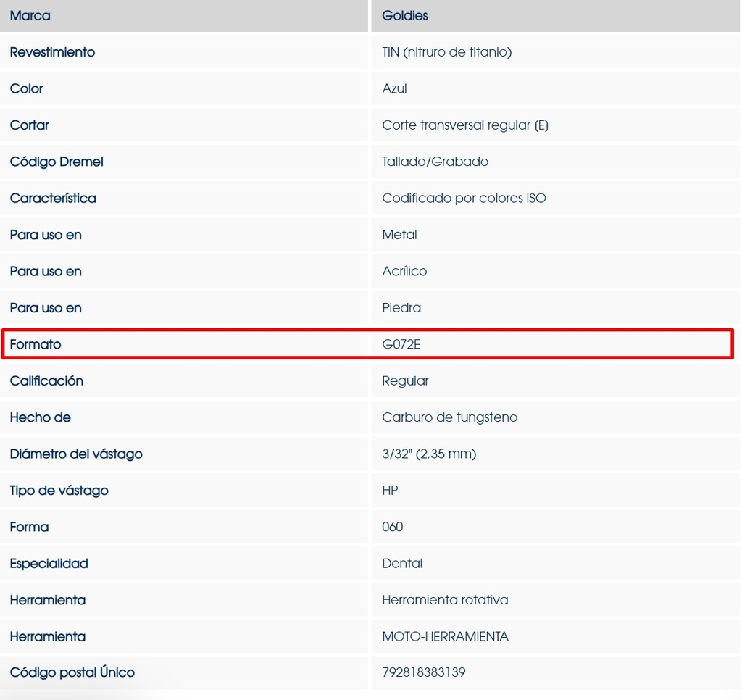Select the 792818383139 postal code number
Screen dimensions: 742x700
click(x=423, y=672)
